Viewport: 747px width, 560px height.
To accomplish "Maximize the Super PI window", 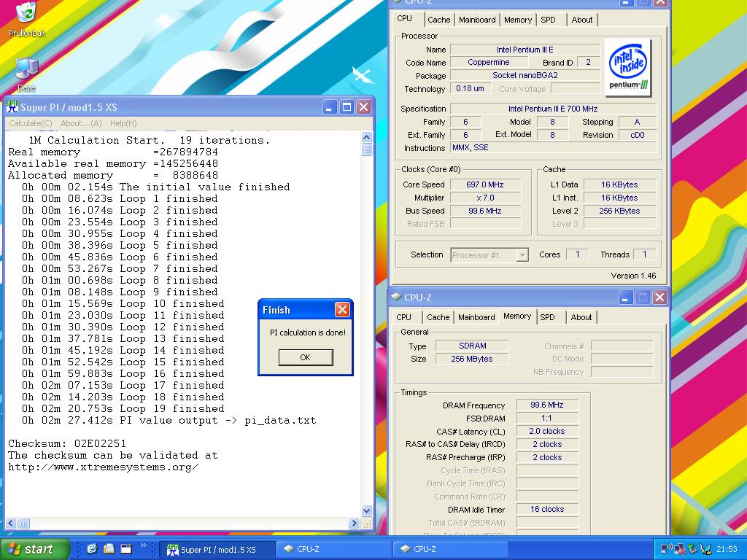I will tap(347, 107).
